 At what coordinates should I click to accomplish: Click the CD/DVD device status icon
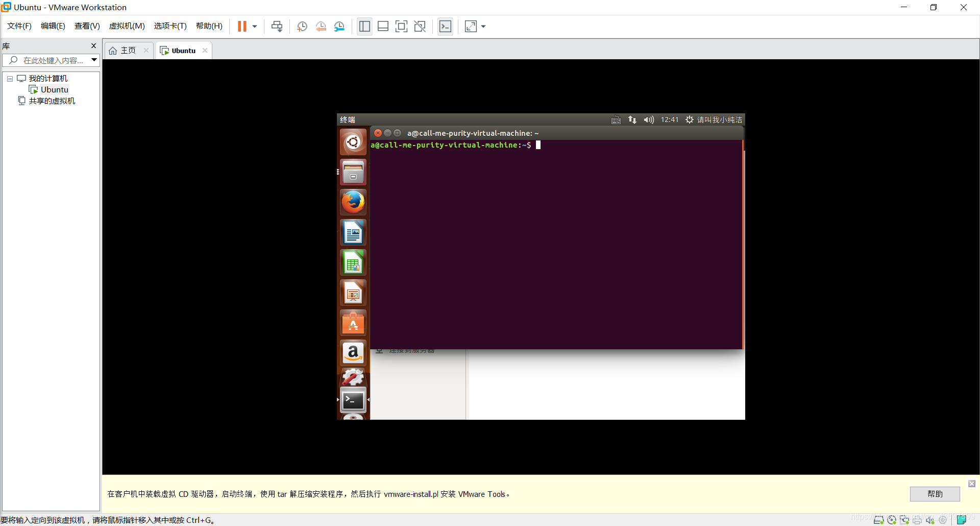[892, 520]
